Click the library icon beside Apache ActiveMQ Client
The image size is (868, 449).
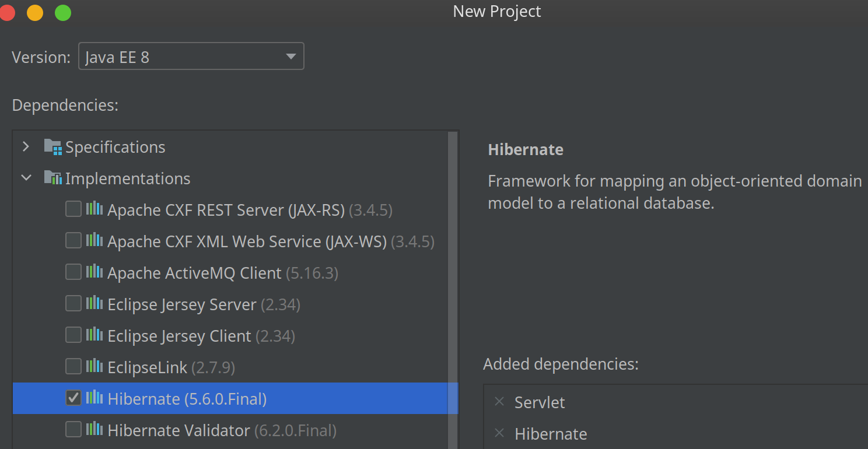94,272
